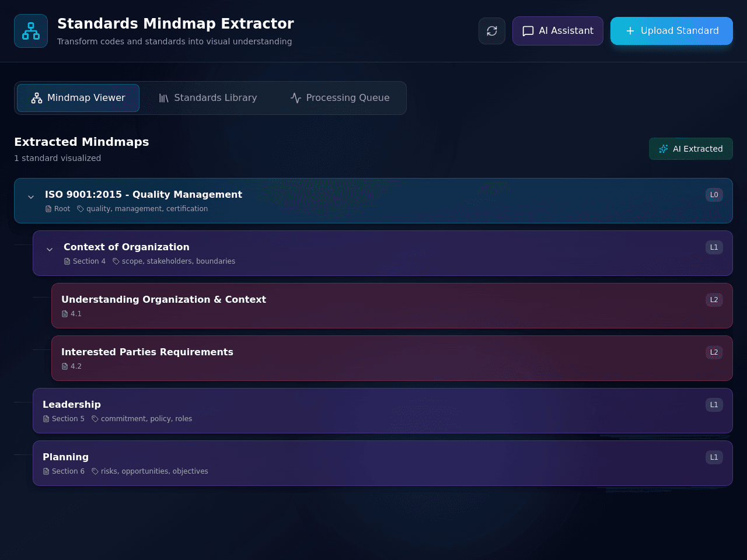Click the document icon beside Section 6

(x=46, y=471)
